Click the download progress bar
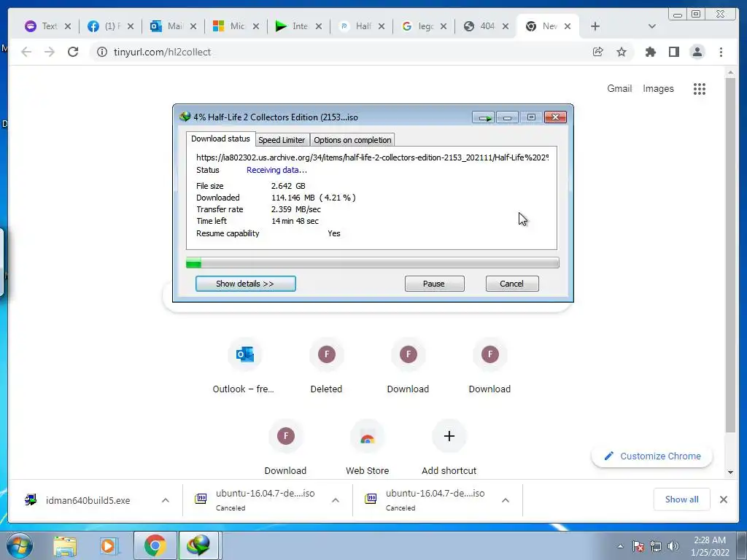 coord(372,262)
